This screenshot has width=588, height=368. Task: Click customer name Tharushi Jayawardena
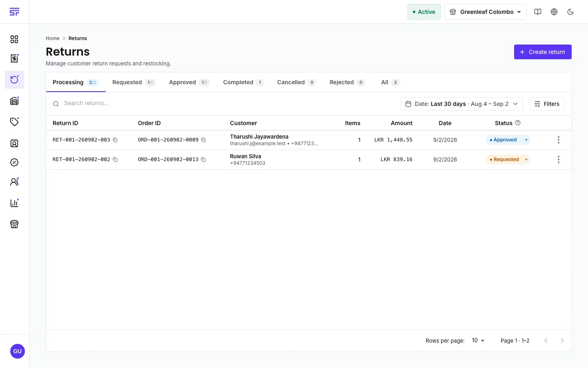[259, 137]
